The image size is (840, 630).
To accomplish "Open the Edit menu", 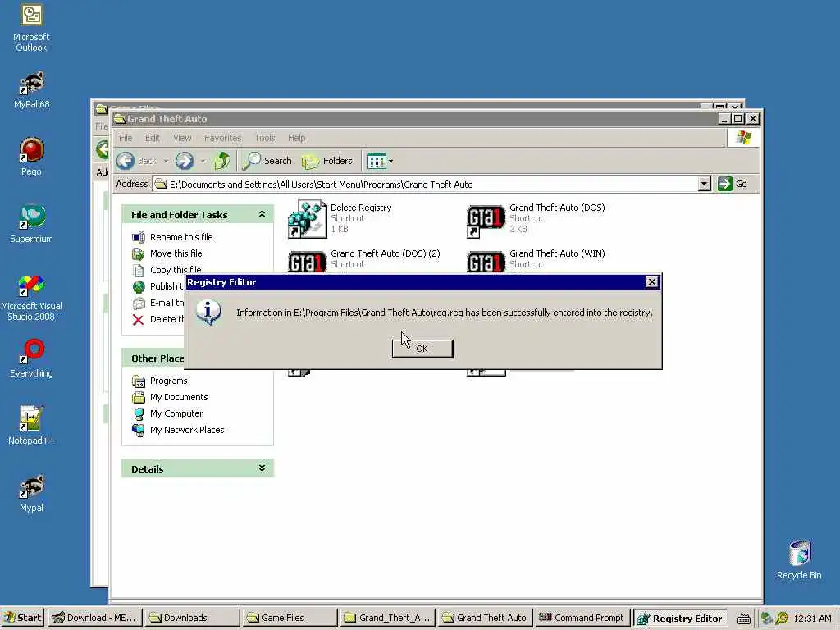I will coord(152,138).
